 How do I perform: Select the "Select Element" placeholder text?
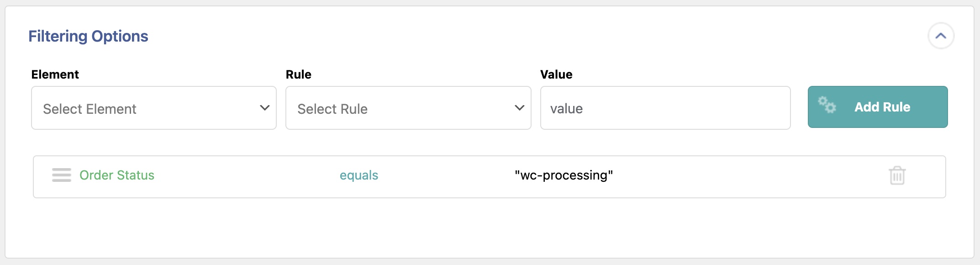90,109
